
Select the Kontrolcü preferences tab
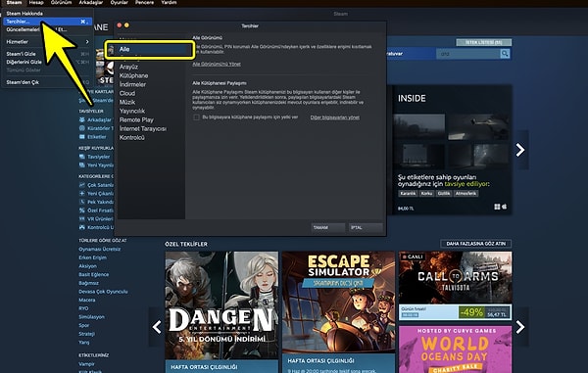[132, 137]
